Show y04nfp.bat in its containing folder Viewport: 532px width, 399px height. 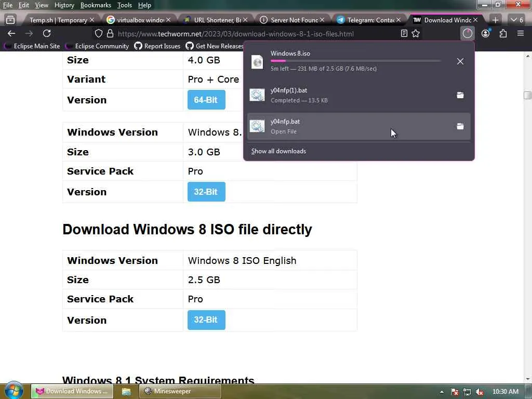[460, 126]
